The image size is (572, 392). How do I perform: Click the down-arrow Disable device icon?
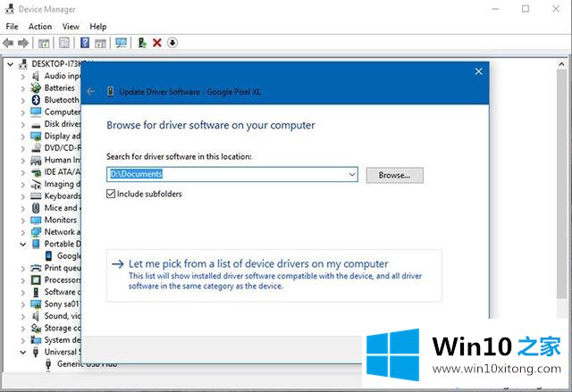172,43
